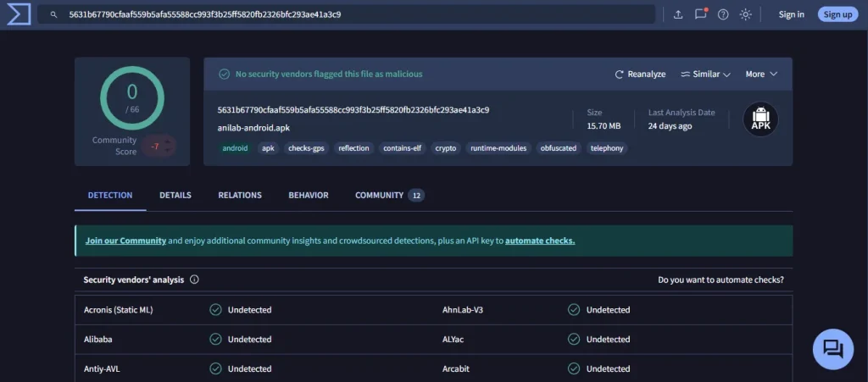Vote down the community score arrow
Viewport: 868px width, 382px height.
167,151
